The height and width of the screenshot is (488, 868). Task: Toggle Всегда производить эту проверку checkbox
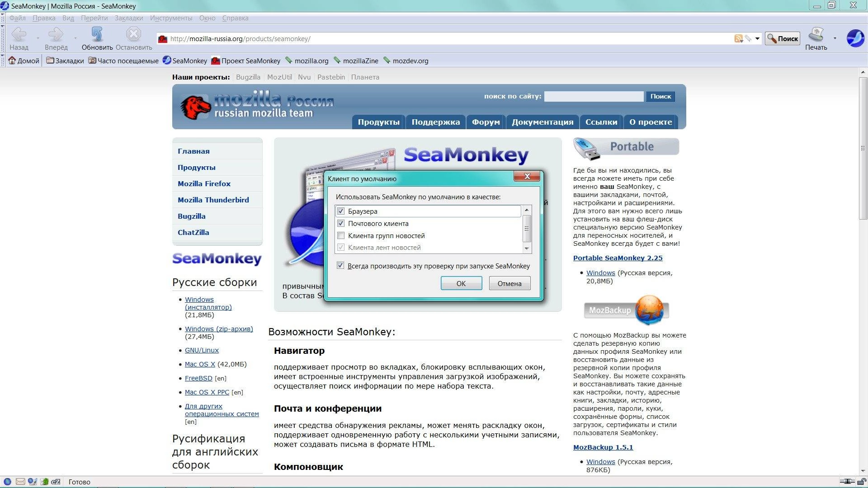(x=340, y=266)
